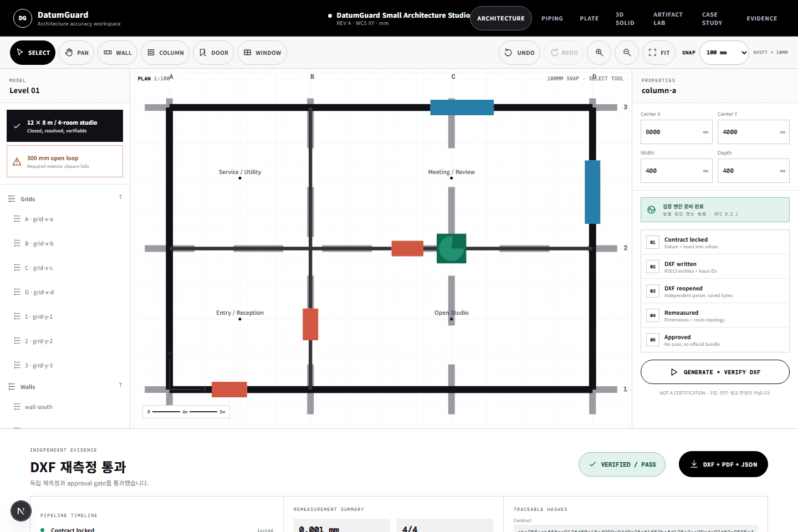The height and width of the screenshot is (532, 798).
Task: Select the red door left of center column
Action: [x=407, y=248]
